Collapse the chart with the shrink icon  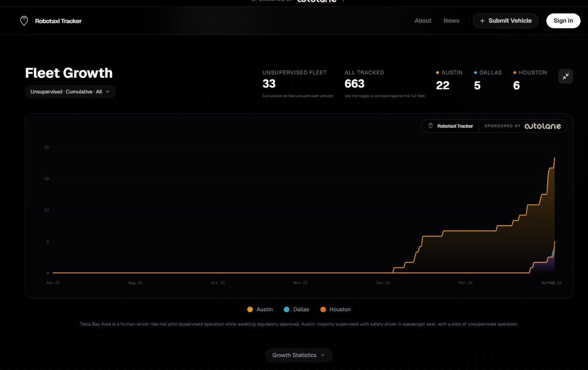(x=565, y=76)
